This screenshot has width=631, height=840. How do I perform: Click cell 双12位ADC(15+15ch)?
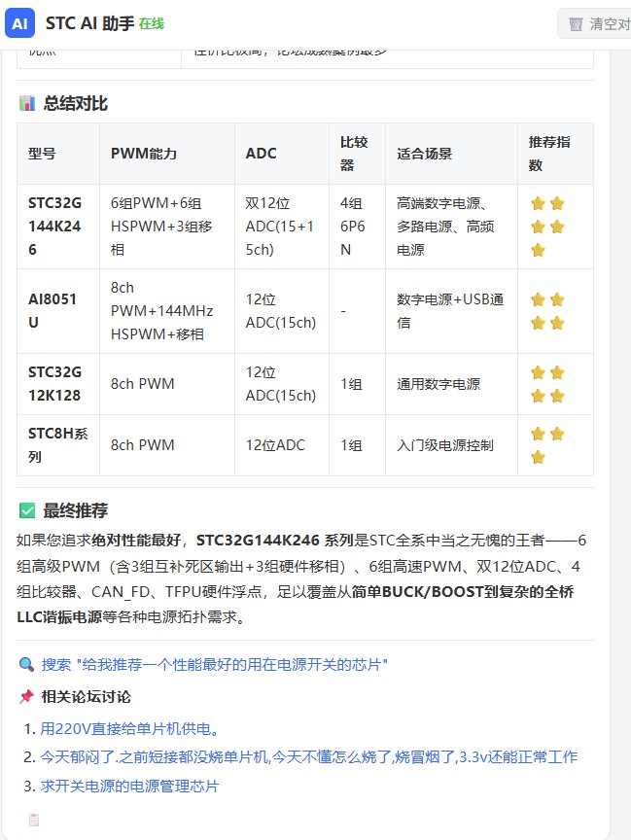pyautogui.click(x=280, y=227)
